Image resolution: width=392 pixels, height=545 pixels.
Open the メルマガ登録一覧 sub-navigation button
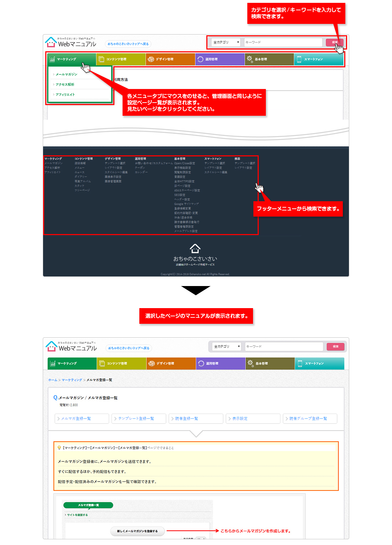coord(82,419)
